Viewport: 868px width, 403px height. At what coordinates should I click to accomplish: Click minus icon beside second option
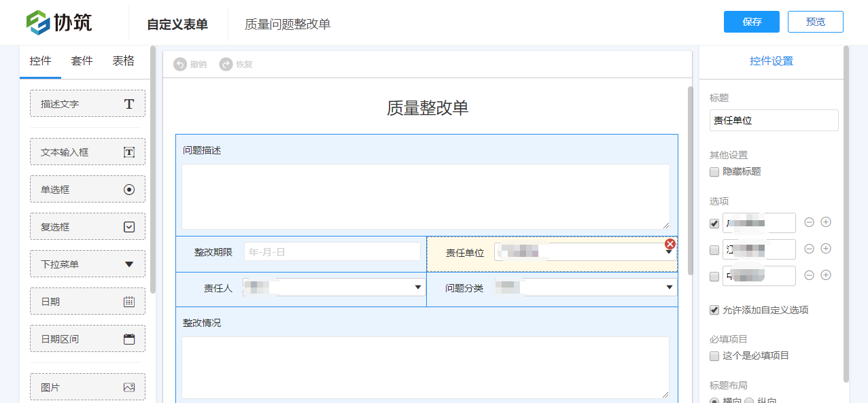tap(809, 249)
